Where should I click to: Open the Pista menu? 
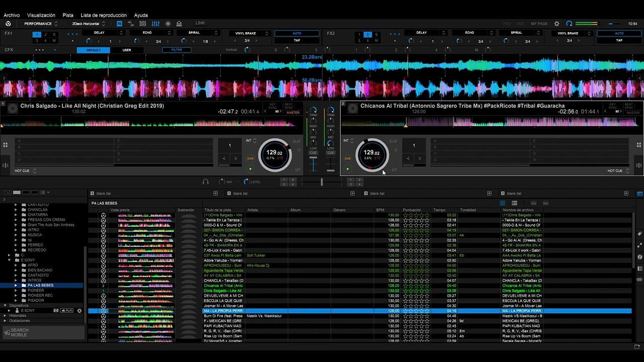(68, 15)
